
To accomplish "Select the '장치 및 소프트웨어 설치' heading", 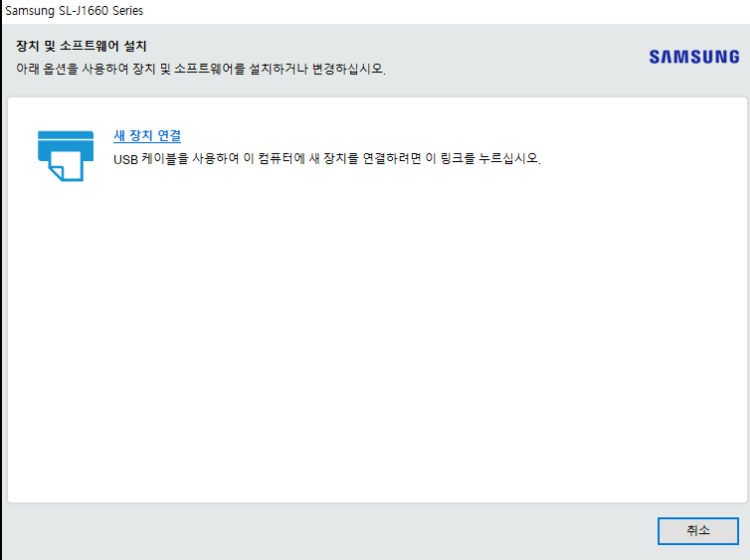I will (81, 46).
